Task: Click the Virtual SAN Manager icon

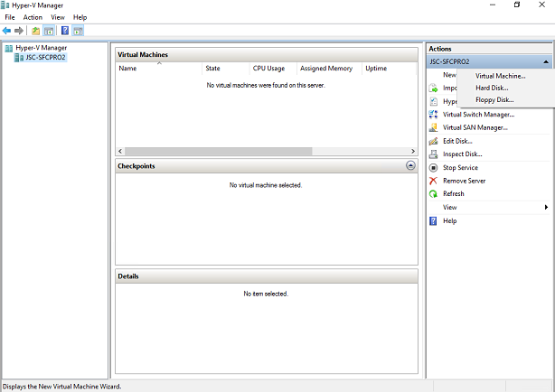Action: click(433, 127)
